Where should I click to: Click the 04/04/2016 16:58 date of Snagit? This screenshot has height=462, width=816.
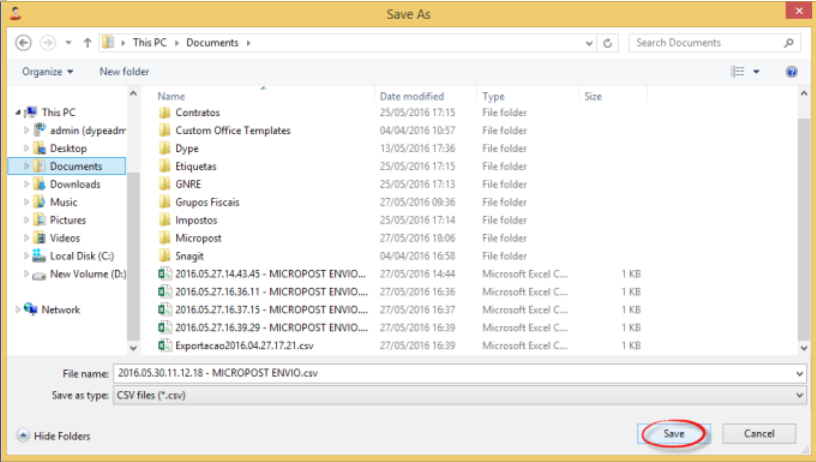point(417,256)
